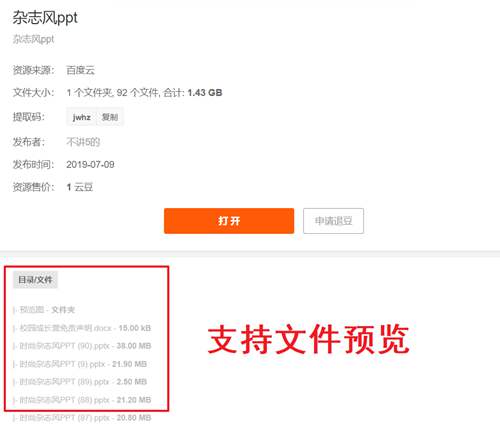Click the red 支持文件预览 caption
Image resolution: width=500 pixels, height=428 pixels.
tap(308, 339)
